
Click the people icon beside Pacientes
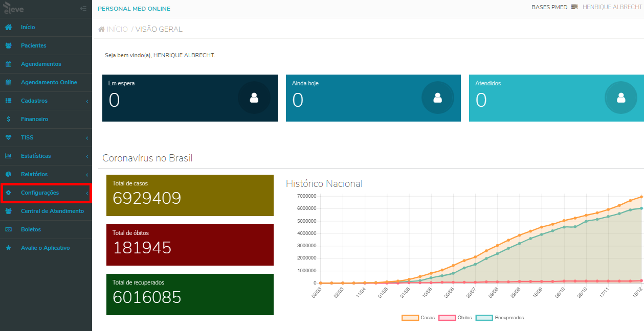coord(8,45)
